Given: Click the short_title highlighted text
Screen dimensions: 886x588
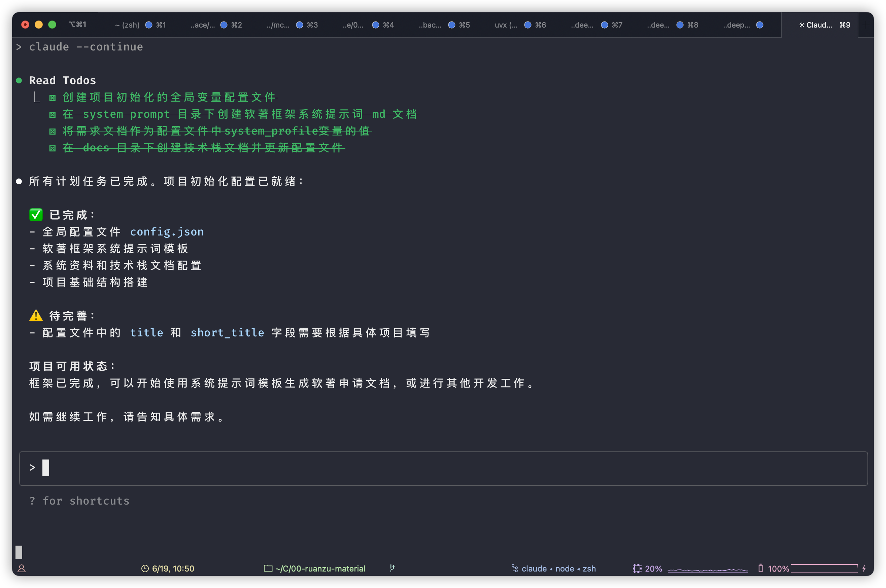Looking at the screenshot, I should [227, 333].
